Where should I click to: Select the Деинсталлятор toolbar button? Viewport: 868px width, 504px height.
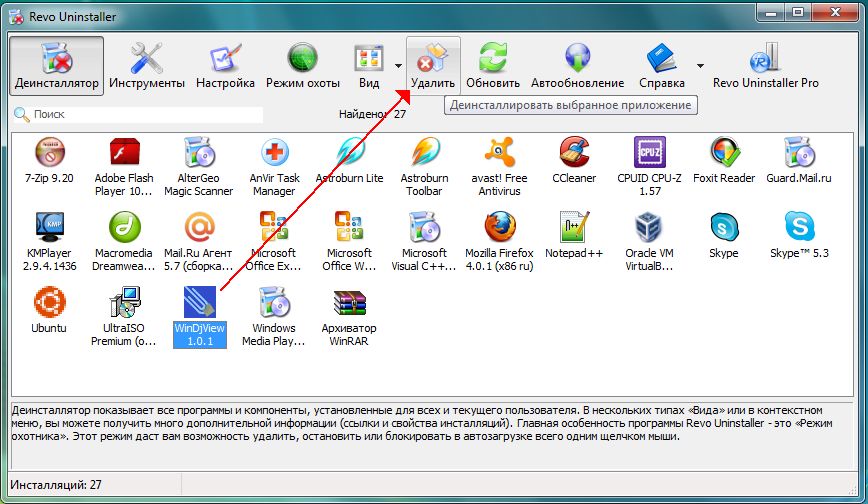57,66
